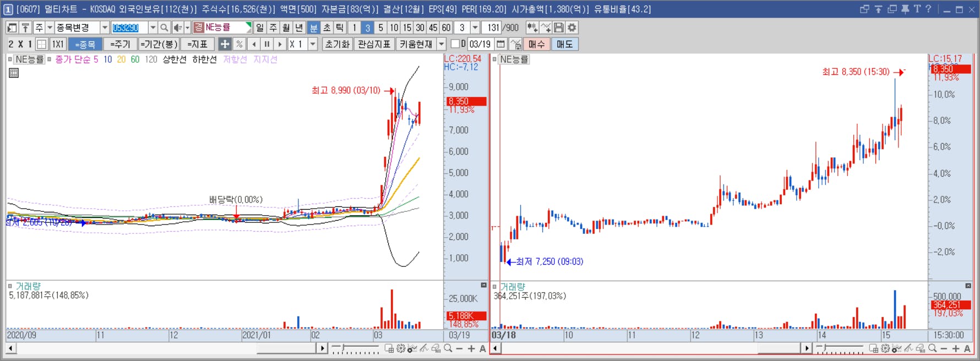The width and height of the screenshot is (980, 361).
Task: Select the 초 second period toggle
Action: coord(326,28)
